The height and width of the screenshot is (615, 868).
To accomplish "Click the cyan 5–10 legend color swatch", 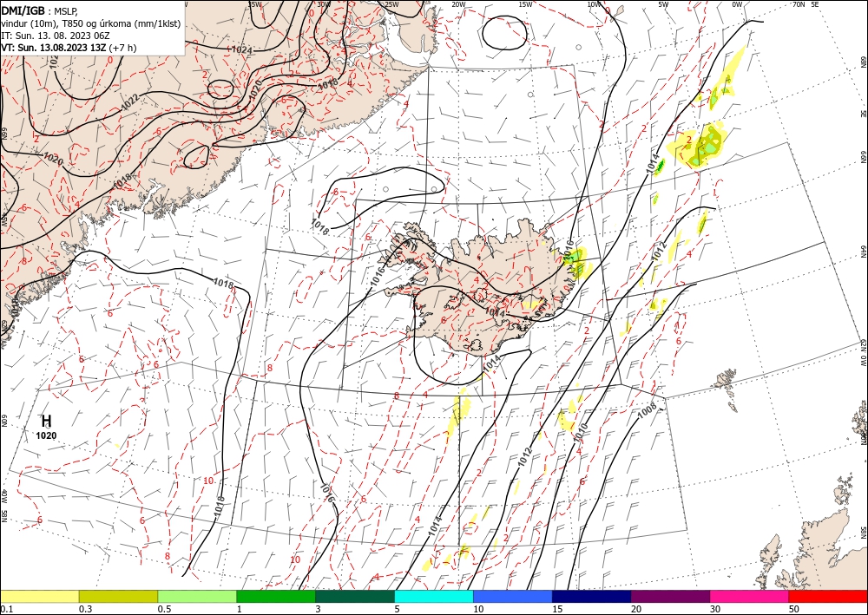I will 434,596.
